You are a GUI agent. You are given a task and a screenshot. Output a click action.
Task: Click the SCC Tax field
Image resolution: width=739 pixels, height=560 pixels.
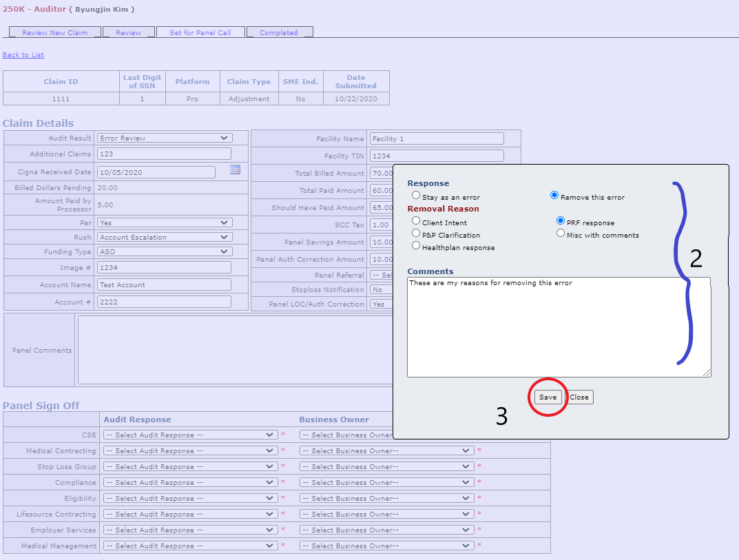click(382, 225)
